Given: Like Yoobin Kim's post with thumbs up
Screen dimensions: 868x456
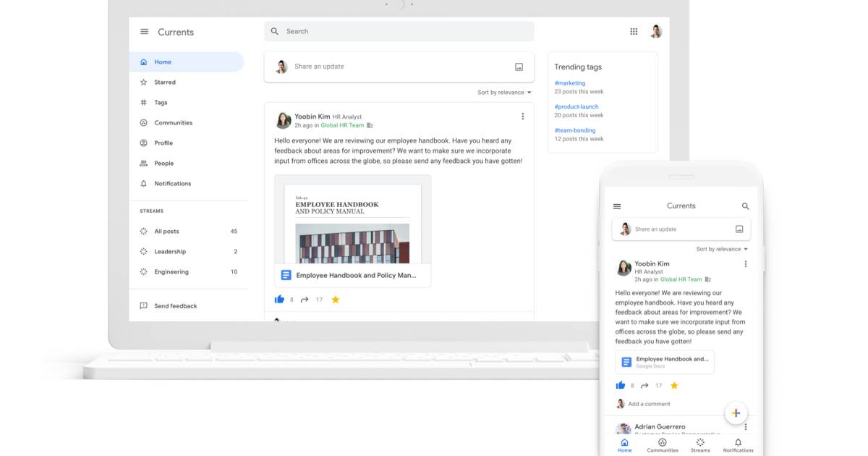Looking at the screenshot, I should pos(279,299).
